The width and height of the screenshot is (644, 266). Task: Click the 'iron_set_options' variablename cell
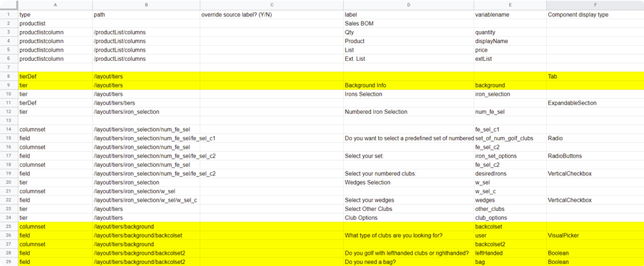[x=510, y=156]
